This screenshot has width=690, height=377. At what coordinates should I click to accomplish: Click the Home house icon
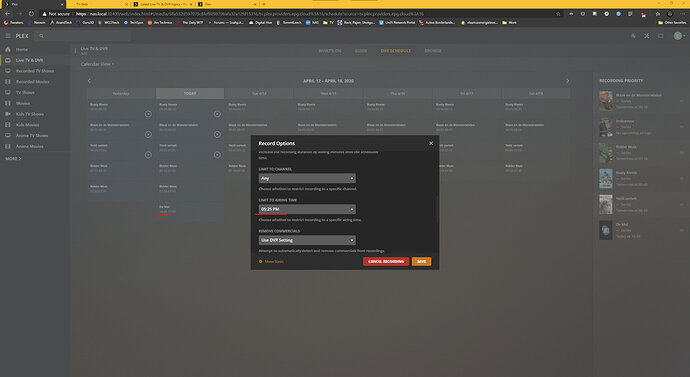click(x=7, y=49)
